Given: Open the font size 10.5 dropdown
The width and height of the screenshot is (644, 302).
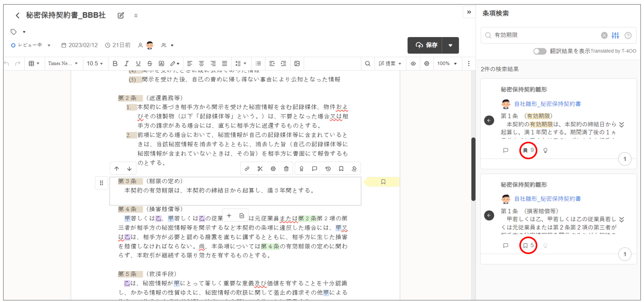Looking at the screenshot, I should click(95, 63).
